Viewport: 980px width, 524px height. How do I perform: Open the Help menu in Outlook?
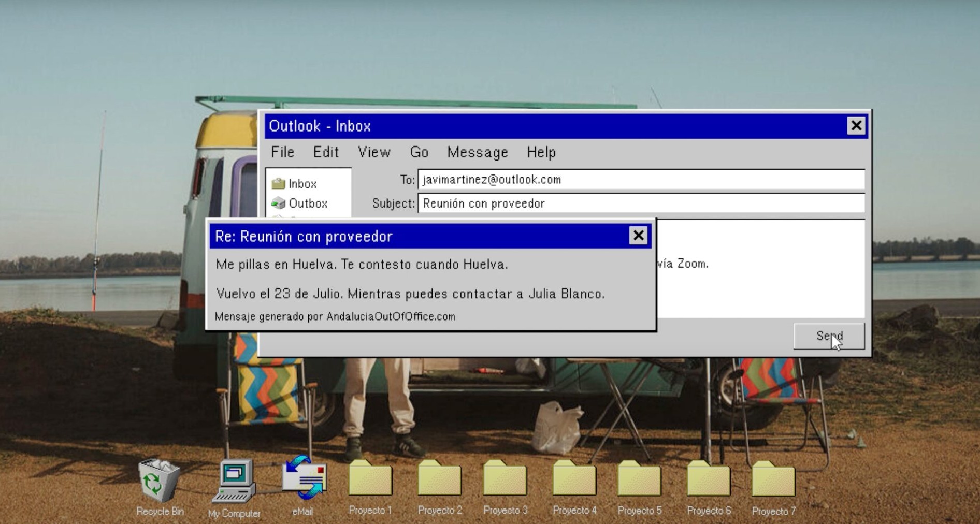tap(541, 152)
